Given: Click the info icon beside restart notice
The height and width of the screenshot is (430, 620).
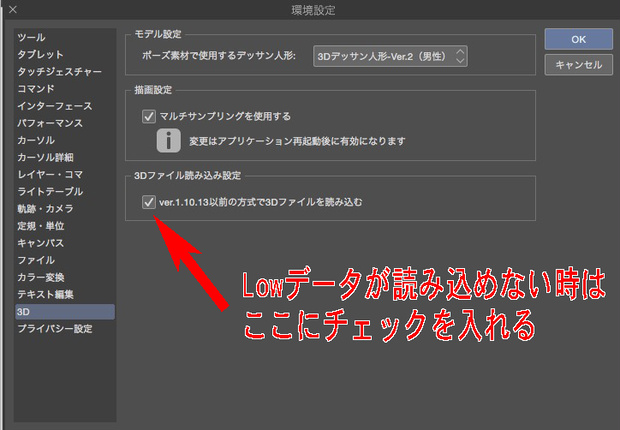Looking at the screenshot, I should (x=168, y=140).
